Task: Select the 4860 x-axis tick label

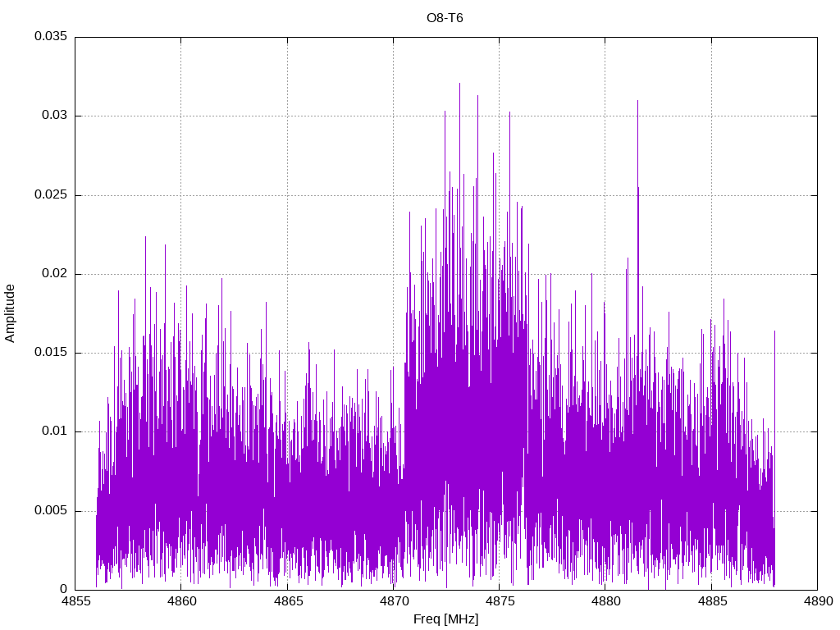Action: click(181, 601)
